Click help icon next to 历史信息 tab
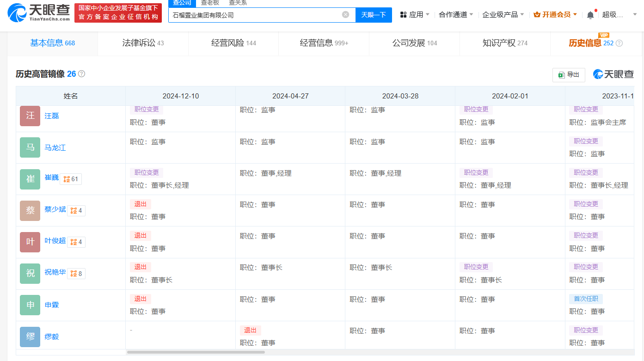The width and height of the screenshot is (644, 361). pyautogui.click(x=619, y=43)
